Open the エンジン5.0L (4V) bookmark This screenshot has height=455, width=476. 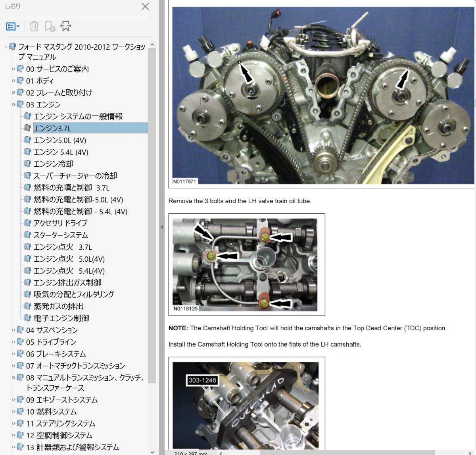[x=59, y=140]
